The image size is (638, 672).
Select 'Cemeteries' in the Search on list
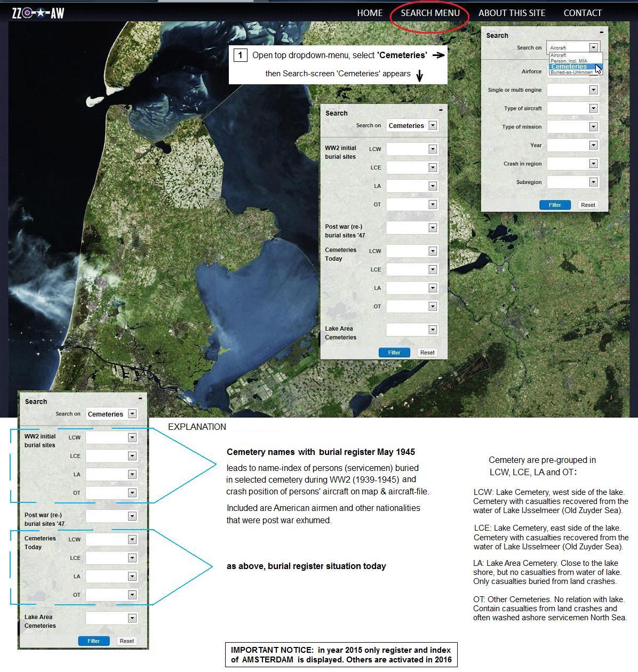[x=569, y=67]
